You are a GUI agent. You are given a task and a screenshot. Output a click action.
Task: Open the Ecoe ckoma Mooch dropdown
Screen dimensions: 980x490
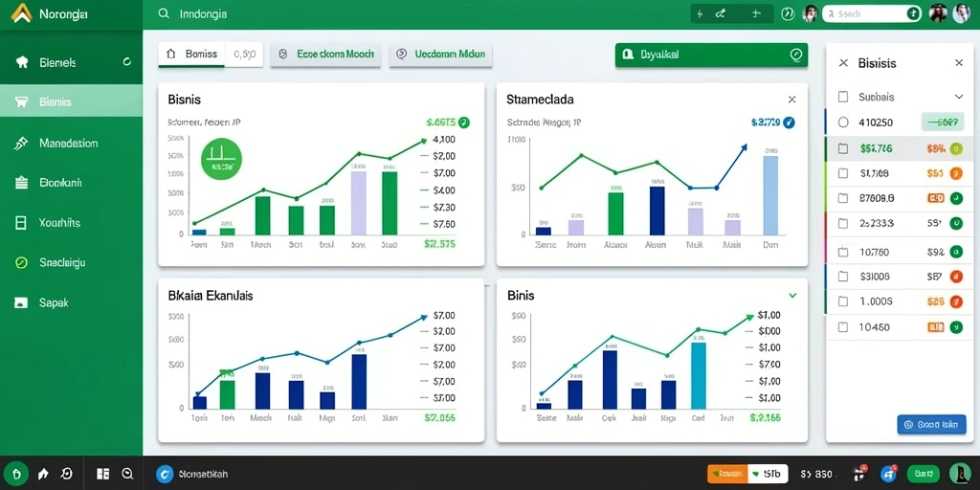[325, 55]
